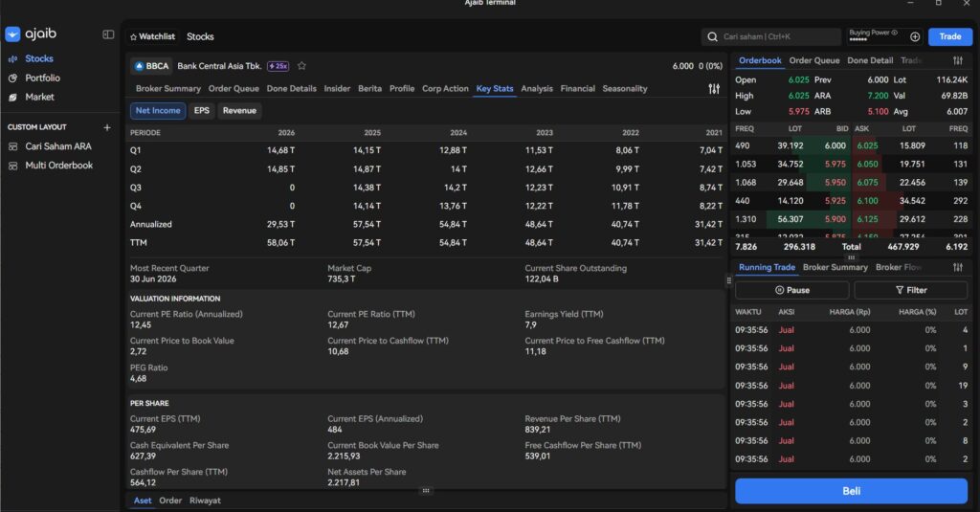Select the EPS toggle

[x=201, y=111]
